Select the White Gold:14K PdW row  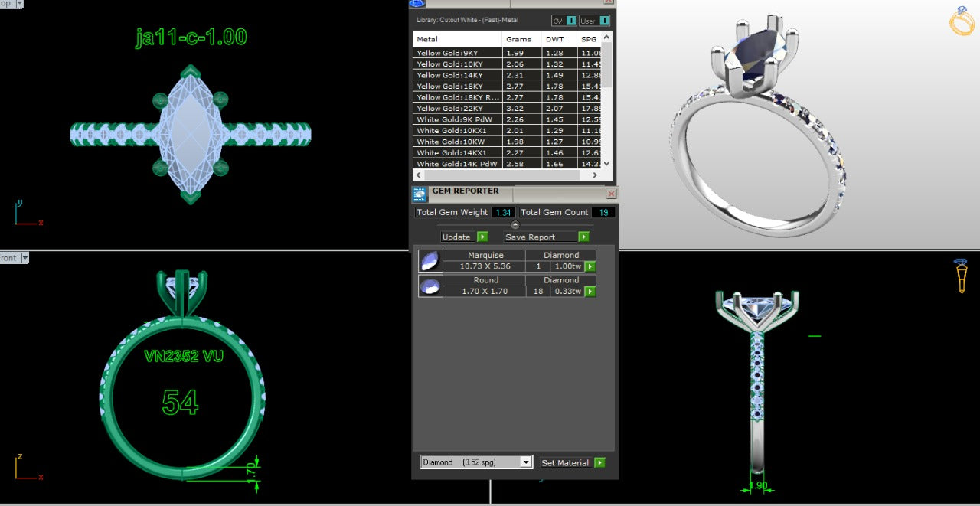coord(507,164)
